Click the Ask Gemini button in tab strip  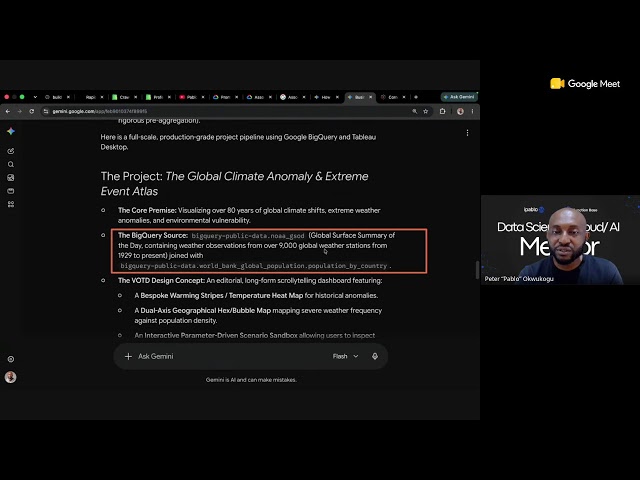click(x=459, y=97)
